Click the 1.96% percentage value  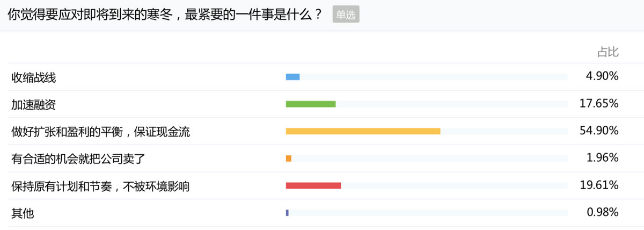click(x=602, y=158)
